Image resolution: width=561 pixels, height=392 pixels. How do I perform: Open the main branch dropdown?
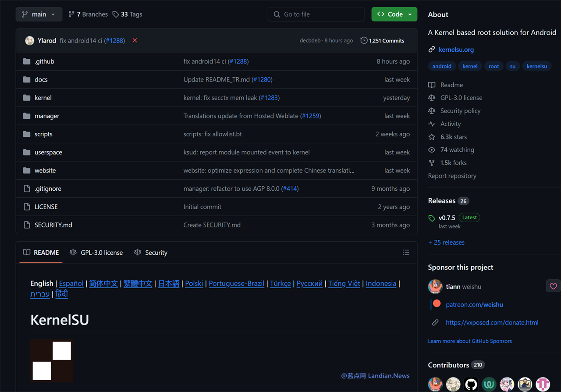tap(39, 14)
